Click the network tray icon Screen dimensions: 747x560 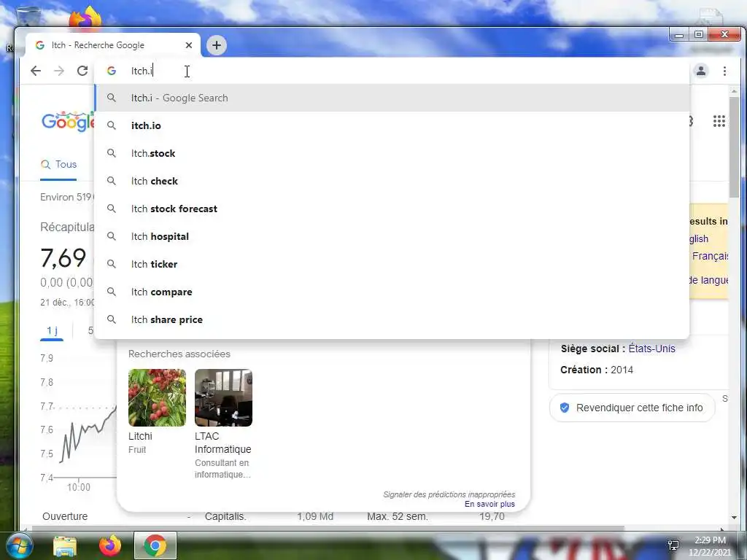[673, 545]
